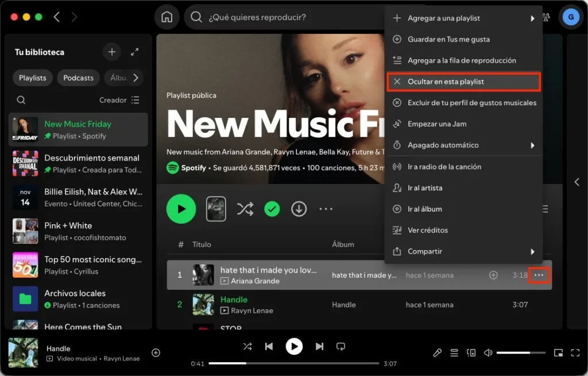Image resolution: width=588 pixels, height=376 pixels.
Task: Open Descubrimiento semanal playlist
Action: pos(78,163)
